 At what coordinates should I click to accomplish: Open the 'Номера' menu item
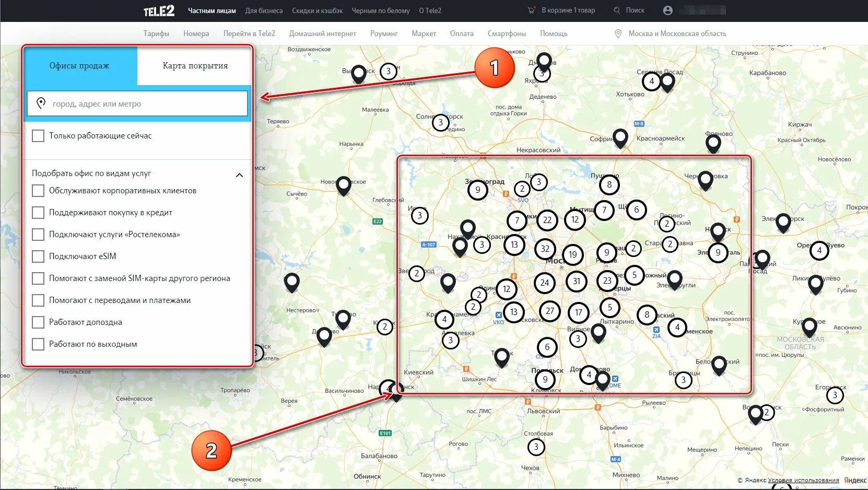click(x=196, y=33)
